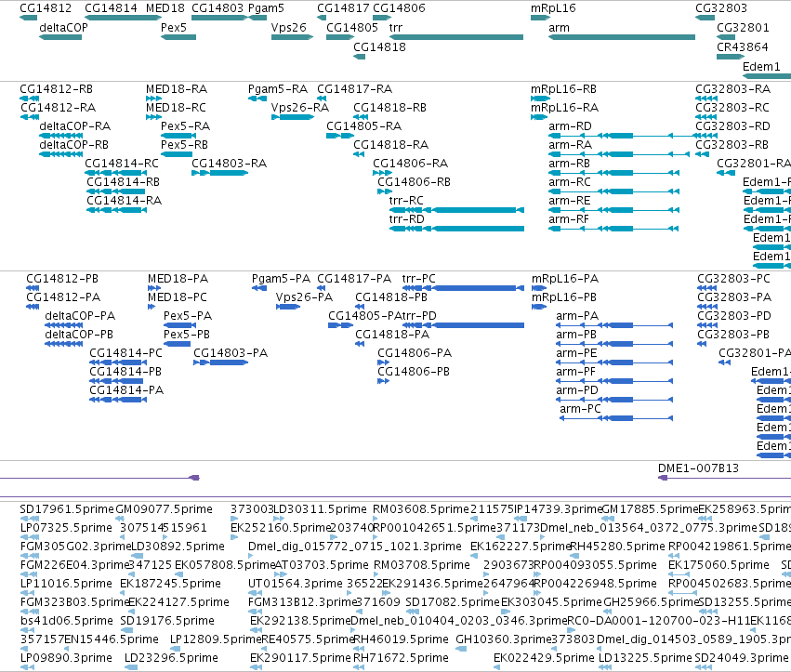This screenshot has height=672, width=791.
Task: Click the SD17961.5prime EST label
Action: point(67,509)
